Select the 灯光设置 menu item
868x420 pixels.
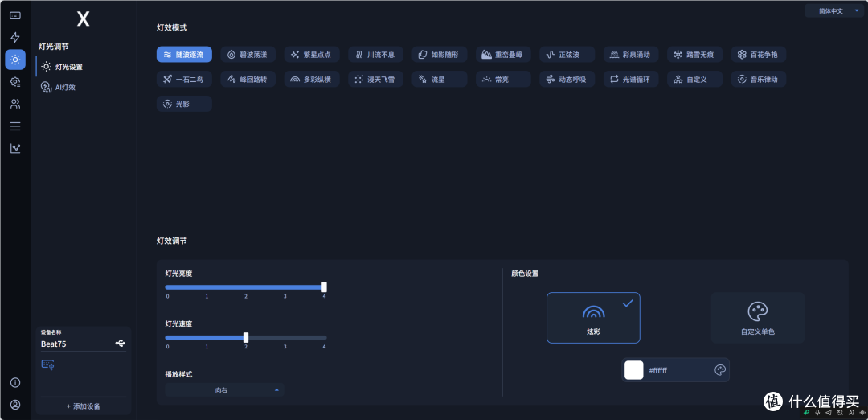click(62, 67)
